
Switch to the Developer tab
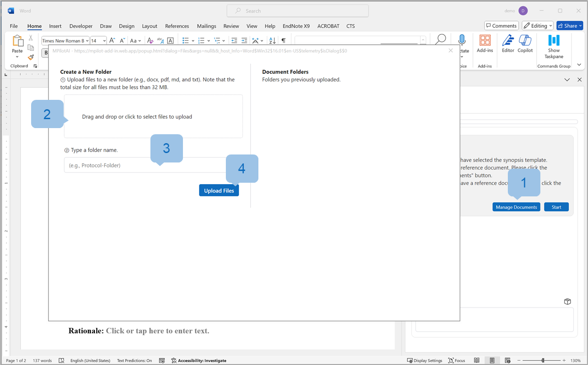click(x=81, y=26)
